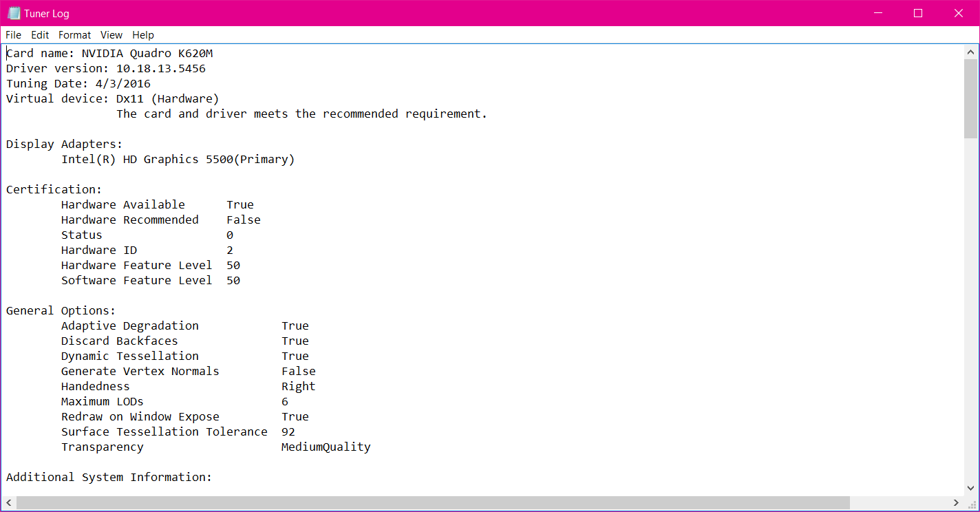Click the Maximum LODs value 6
Image resolution: width=980 pixels, height=512 pixels.
click(x=285, y=401)
